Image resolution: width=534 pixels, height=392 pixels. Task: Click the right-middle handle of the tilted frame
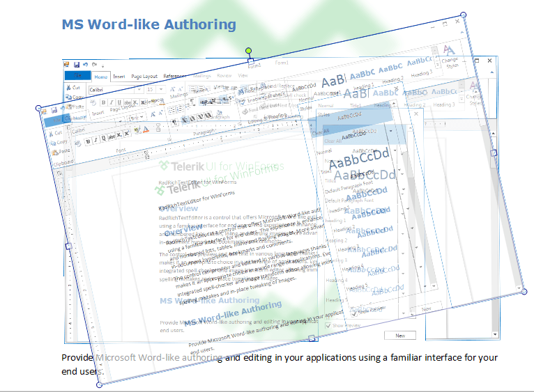tap(494, 153)
